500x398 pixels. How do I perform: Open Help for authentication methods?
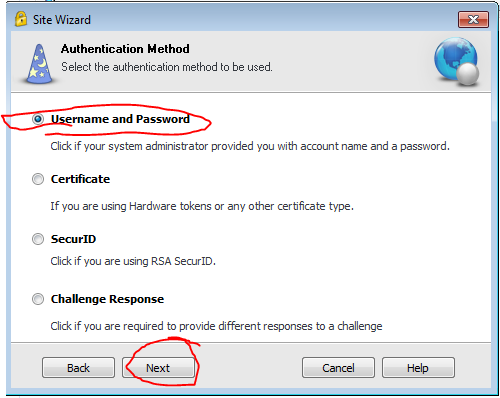(418, 368)
